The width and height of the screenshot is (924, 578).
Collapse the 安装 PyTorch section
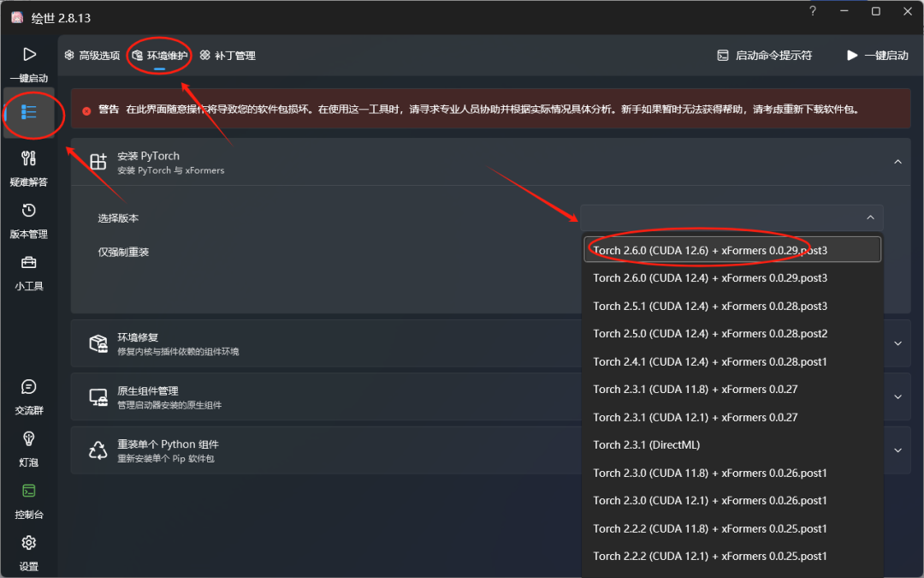pos(897,162)
